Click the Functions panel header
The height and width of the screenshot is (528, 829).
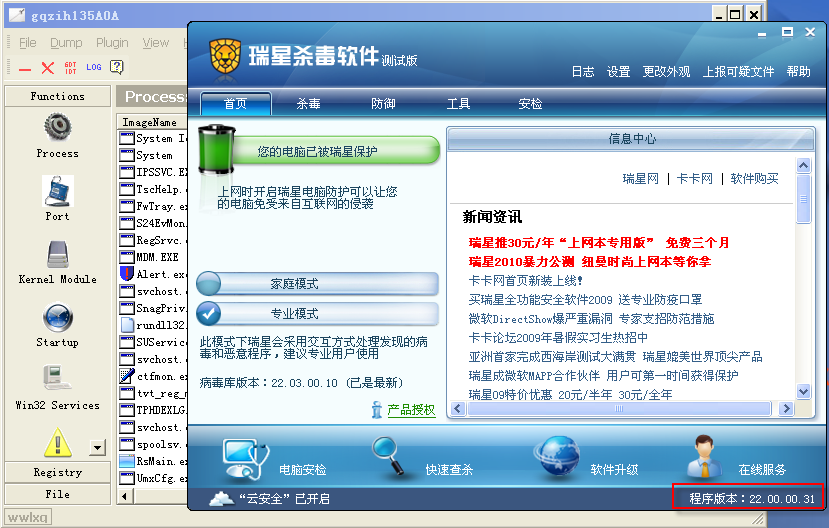coord(58,96)
